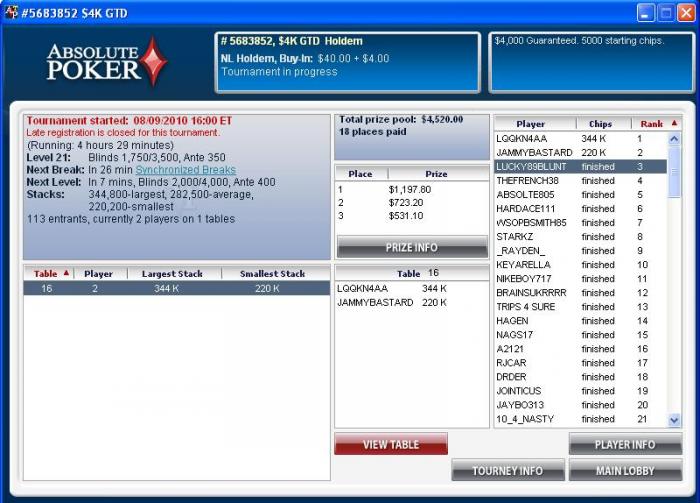
Task: Click second place prize $723.20
Action: (406, 203)
